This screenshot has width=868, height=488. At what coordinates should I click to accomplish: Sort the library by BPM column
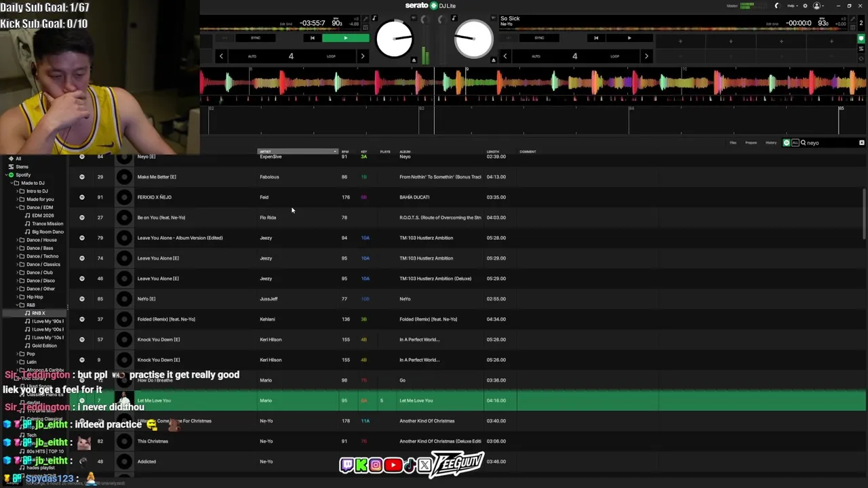coord(345,151)
